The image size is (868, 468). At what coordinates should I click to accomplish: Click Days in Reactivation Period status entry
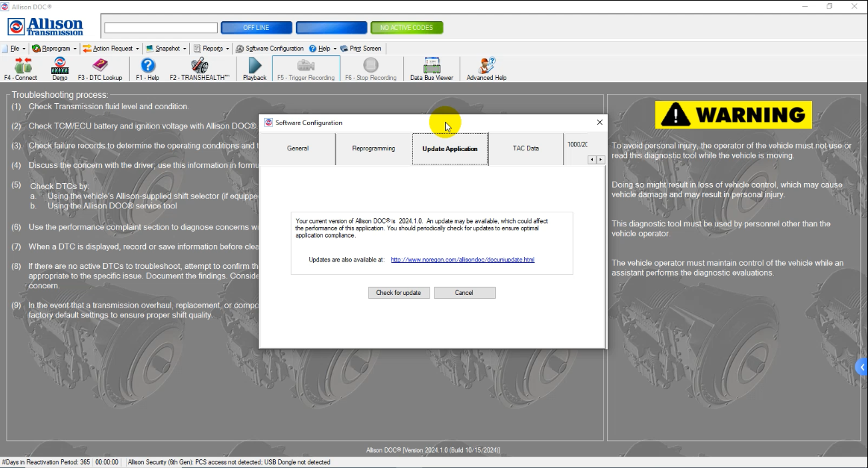(x=46, y=462)
